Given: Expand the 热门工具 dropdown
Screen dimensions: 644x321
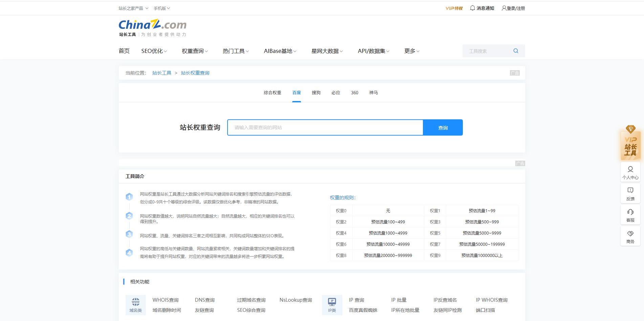Looking at the screenshot, I should click(x=235, y=51).
